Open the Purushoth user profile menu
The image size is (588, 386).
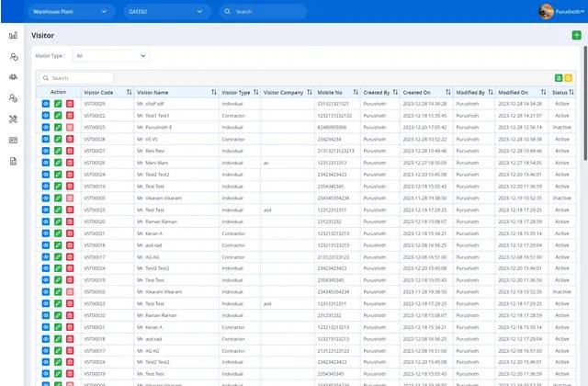(x=559, y=12)
